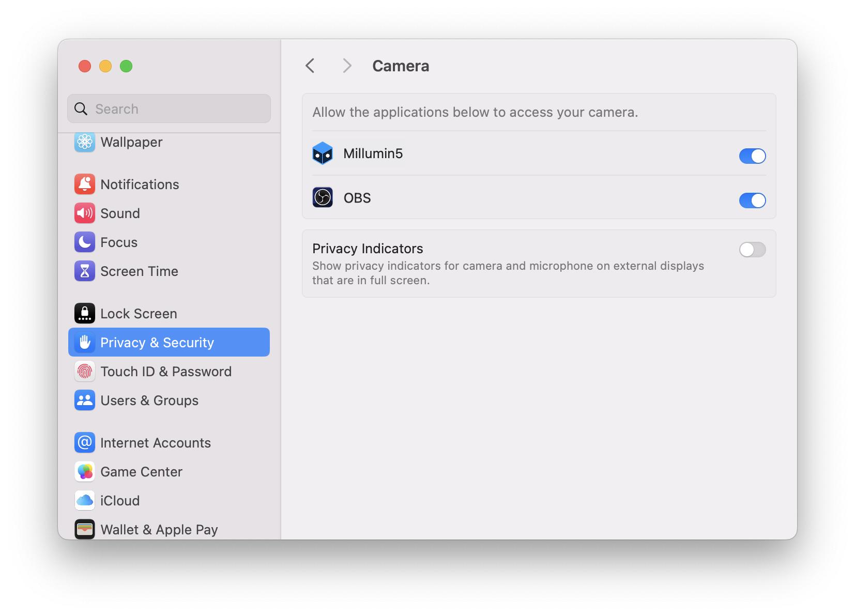Image resolution: width=855 pixels, height=616 pixels.
Task: Click the Millumin5 app icon
Action: pos(323,153)
